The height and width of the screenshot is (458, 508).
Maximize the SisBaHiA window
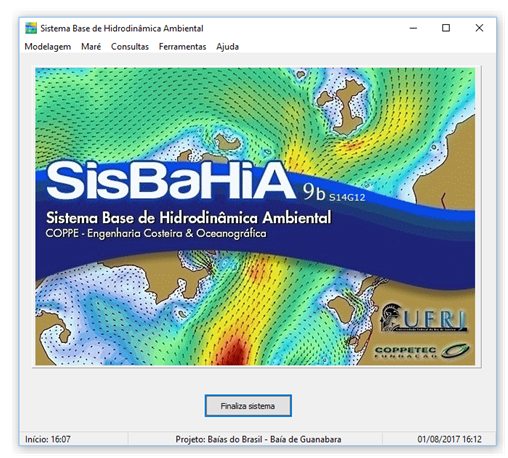446,28
